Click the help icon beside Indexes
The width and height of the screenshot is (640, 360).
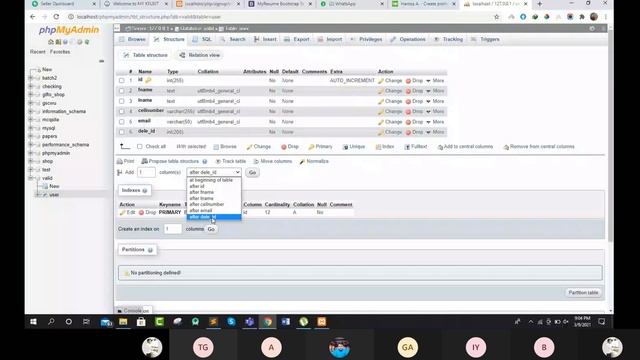pos(144,191)
